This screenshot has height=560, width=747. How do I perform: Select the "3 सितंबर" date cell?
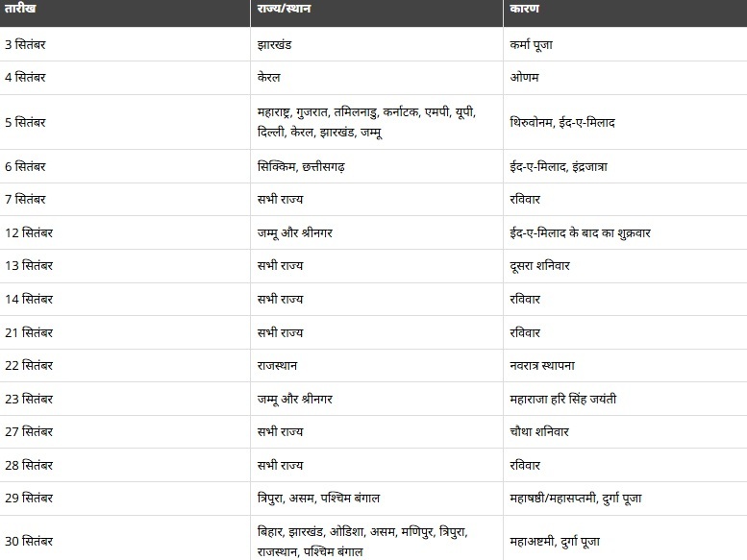(x=28, y=44)
